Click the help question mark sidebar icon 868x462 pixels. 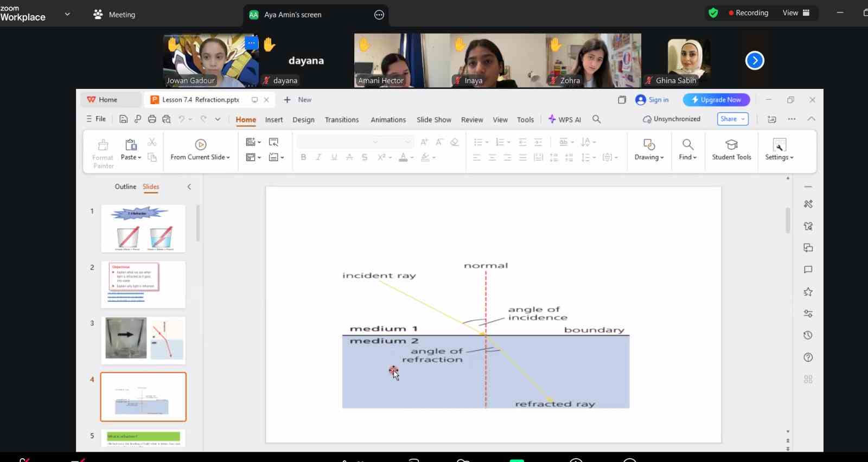coord(808,357)
